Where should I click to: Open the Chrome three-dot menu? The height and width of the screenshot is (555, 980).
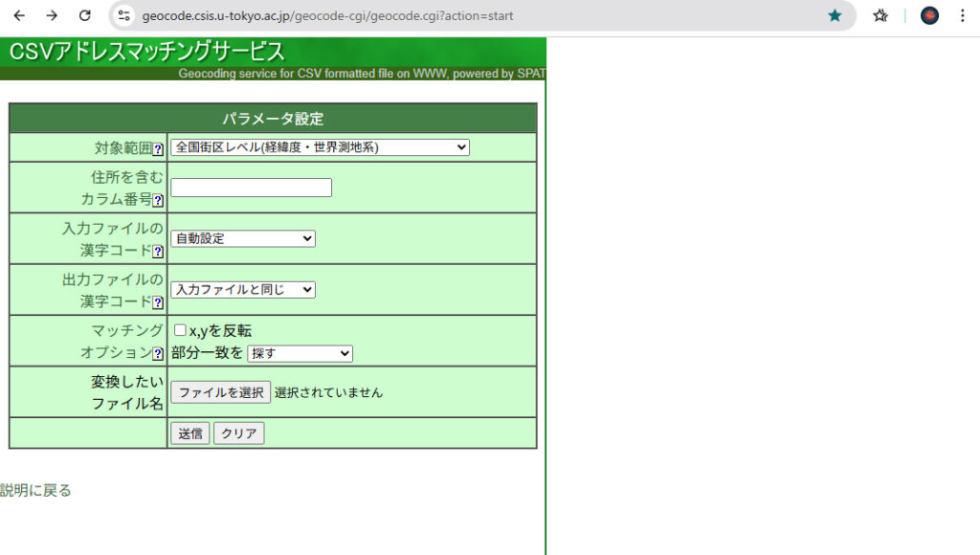962,16
